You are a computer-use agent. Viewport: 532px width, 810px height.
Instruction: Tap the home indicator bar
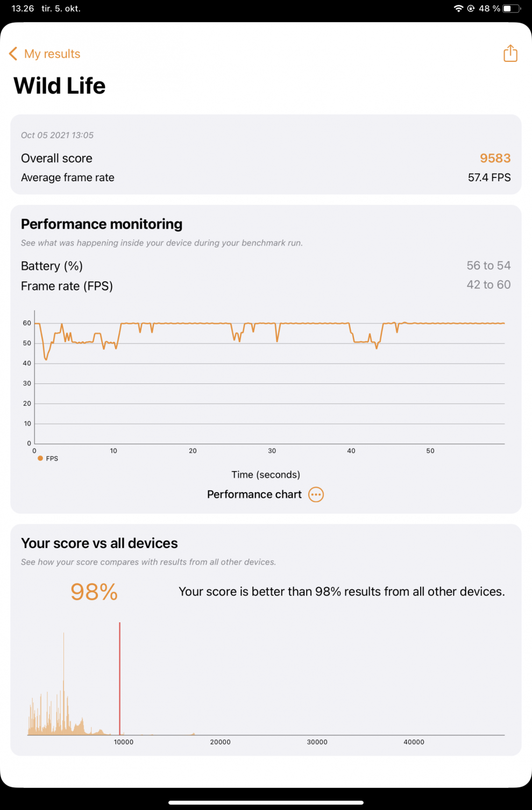266,802
